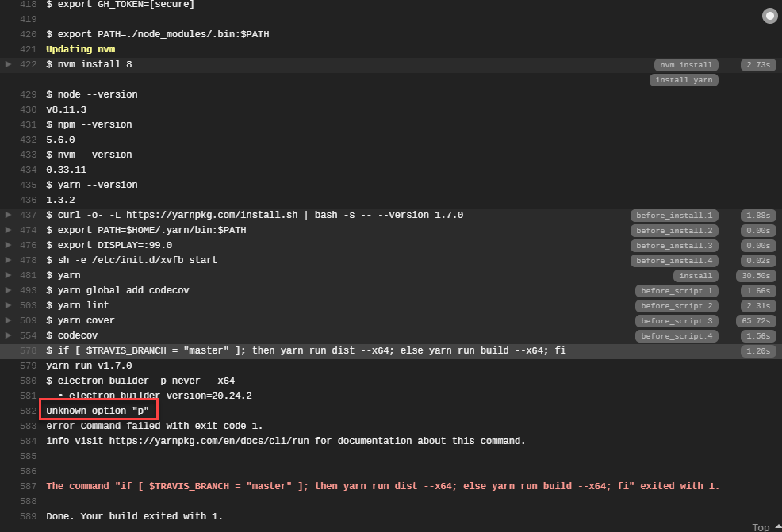This screenshot has height=532, width=782.
Task: Select line number 421
Action: click(x=29, y=49)
